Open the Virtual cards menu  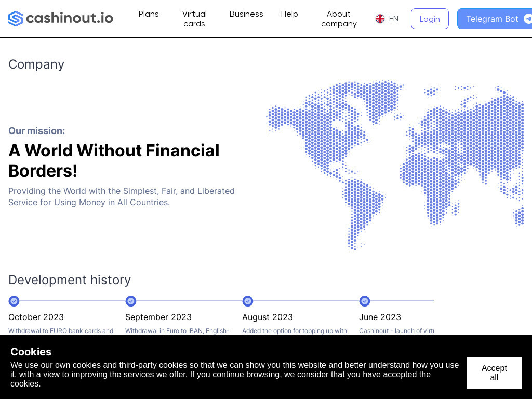click(194, 19)
